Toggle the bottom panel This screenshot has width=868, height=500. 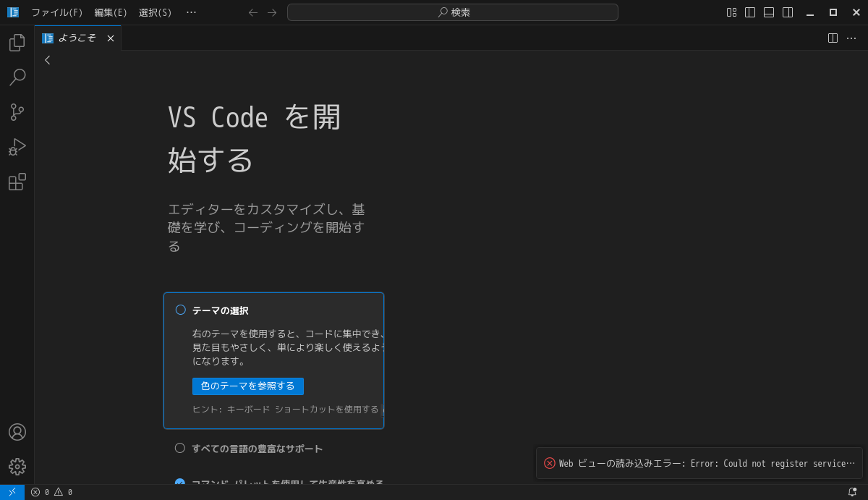pos(769,12)
